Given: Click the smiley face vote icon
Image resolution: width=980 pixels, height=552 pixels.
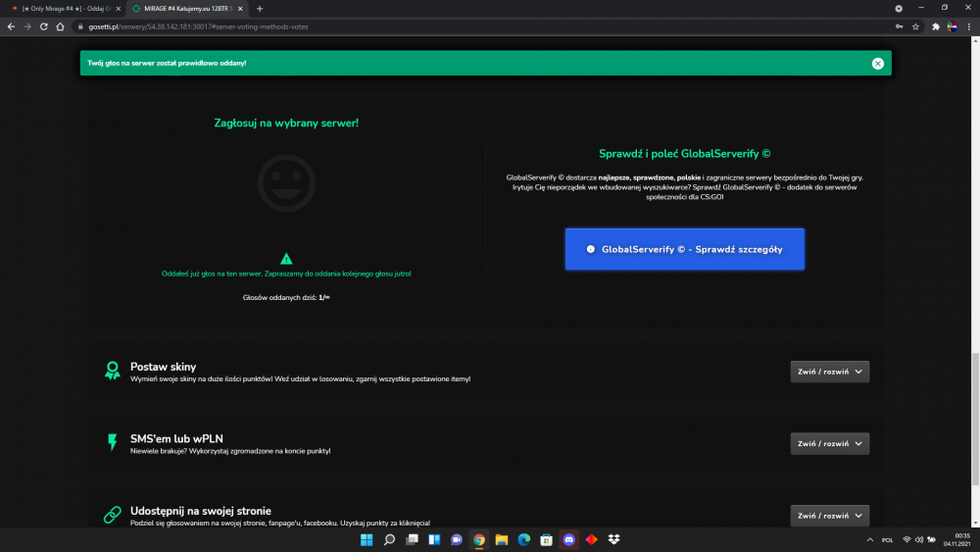Looking at the screenshot, I should click(x=286, y=183).
